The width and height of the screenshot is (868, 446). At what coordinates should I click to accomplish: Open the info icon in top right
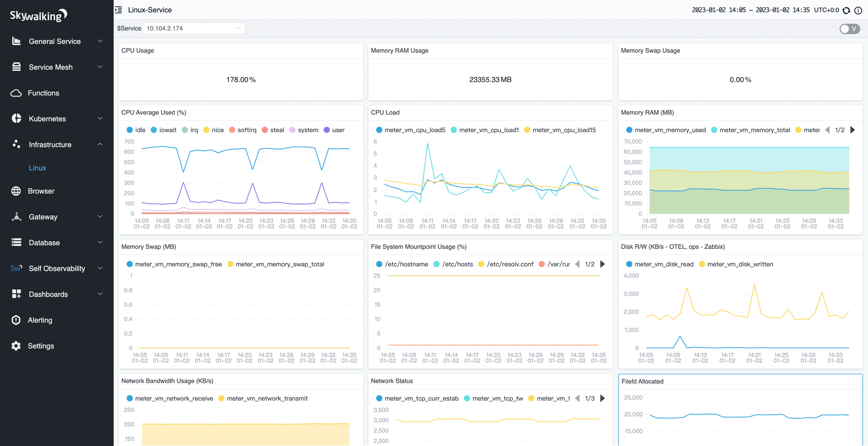pos(858,10)
